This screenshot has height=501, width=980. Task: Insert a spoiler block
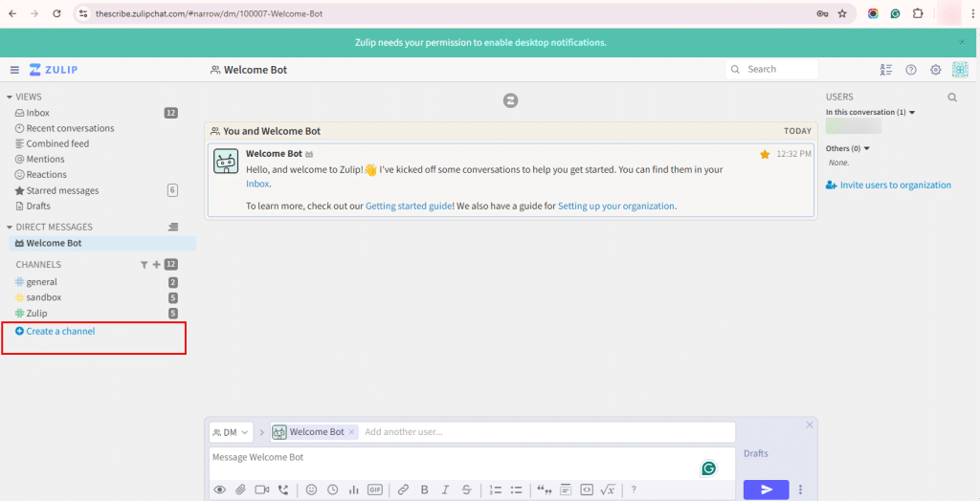pos(566,490)
